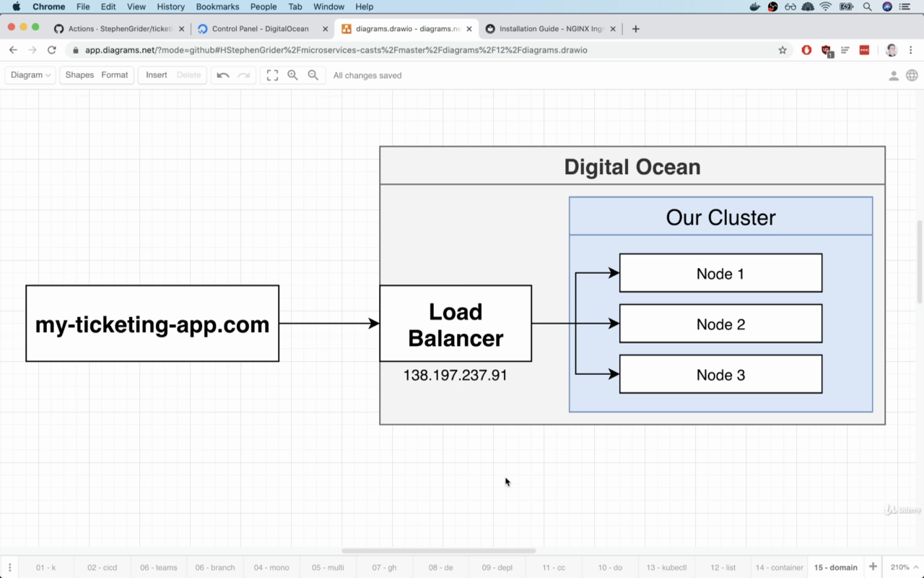Open the View menu
This screenshot has width=924, height=578.
(x=136, y=7)
